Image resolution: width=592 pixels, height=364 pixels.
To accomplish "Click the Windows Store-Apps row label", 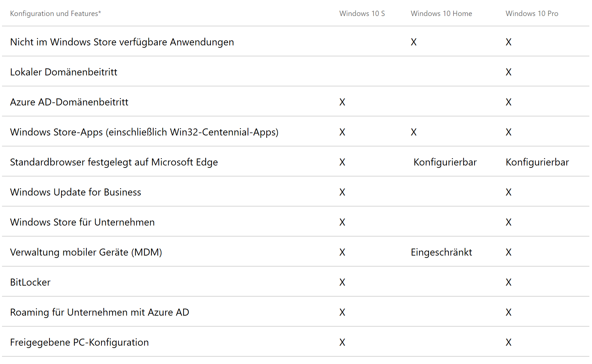I will coord(144,132).
